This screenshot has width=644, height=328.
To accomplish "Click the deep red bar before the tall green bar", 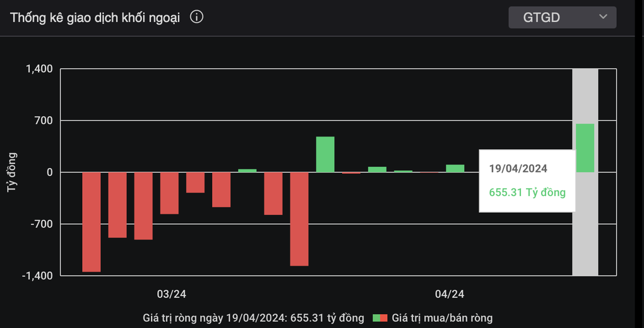I will click(x=299, y=219).
